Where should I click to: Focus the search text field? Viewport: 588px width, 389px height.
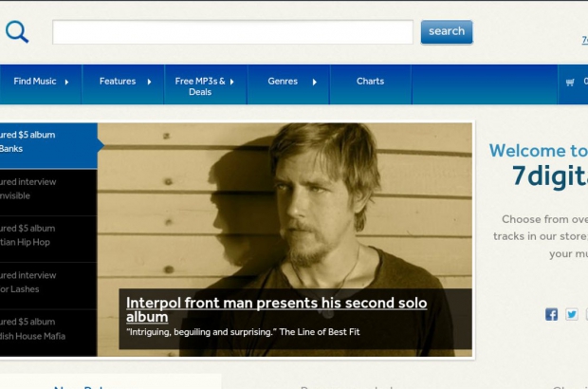click(232, 32)
